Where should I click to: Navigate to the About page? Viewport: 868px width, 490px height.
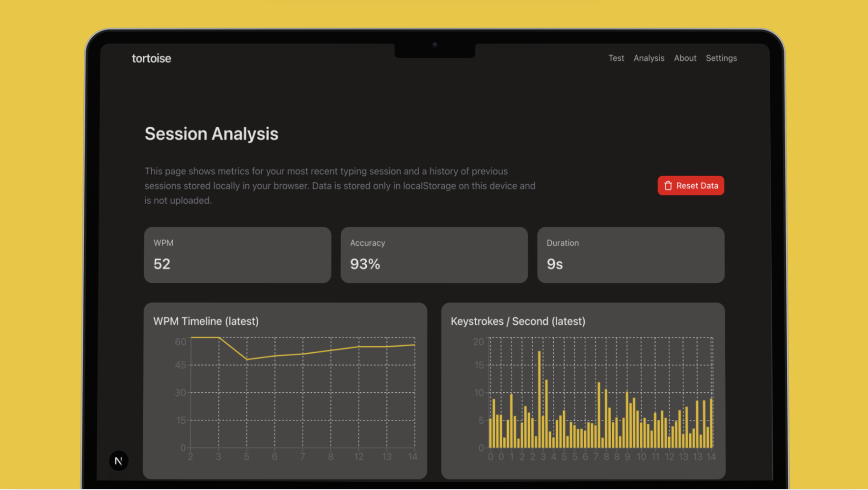point(685,58)
